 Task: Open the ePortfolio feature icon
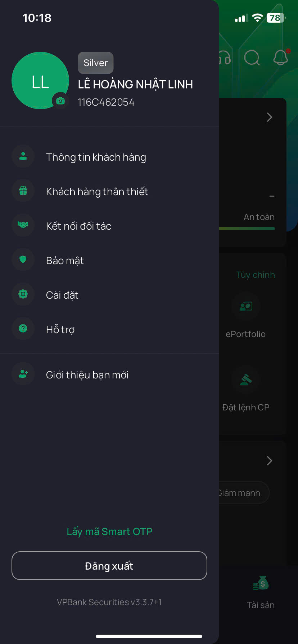click(x=246, y=307)
